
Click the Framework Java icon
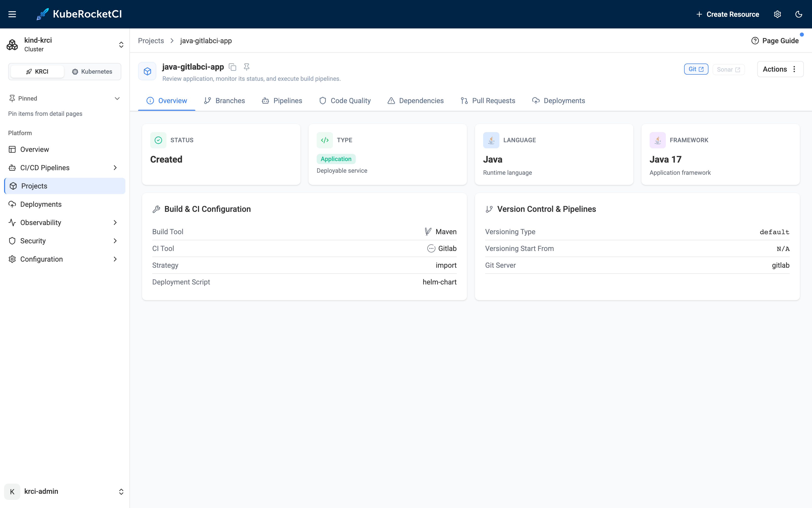(x=658, y=140)
